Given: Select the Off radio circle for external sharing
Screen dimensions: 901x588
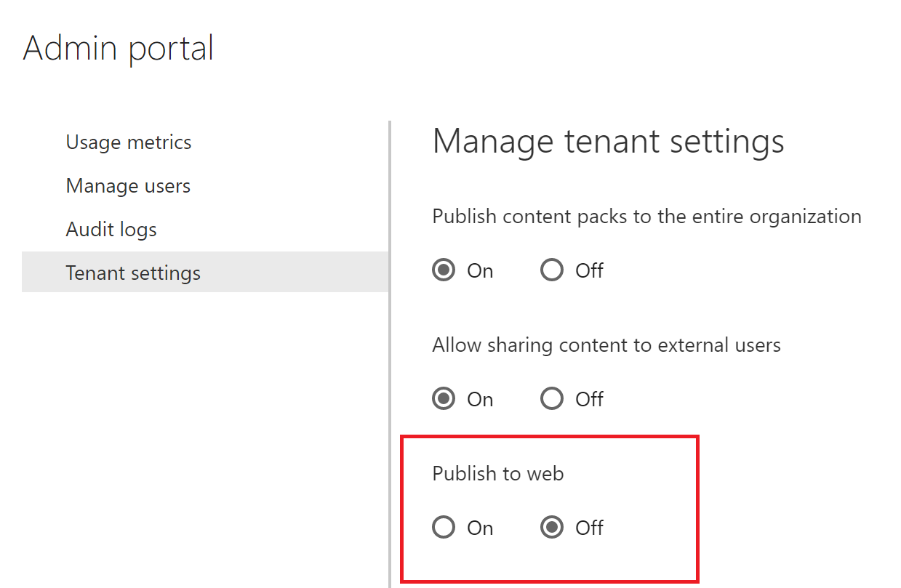Looking at the screenshot, I should pos(552,399).
